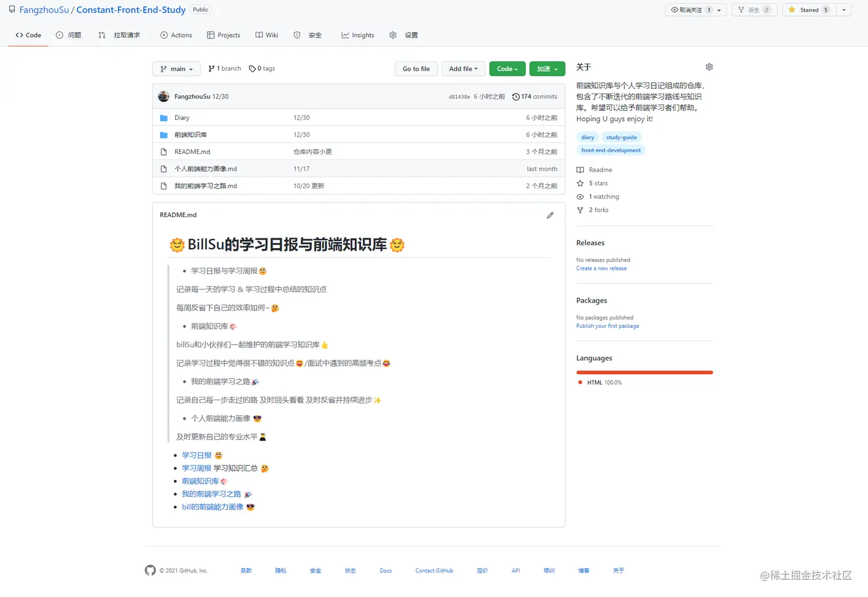
Task: Click the FangzhouSu avatar in commit header
Action: 164,96
